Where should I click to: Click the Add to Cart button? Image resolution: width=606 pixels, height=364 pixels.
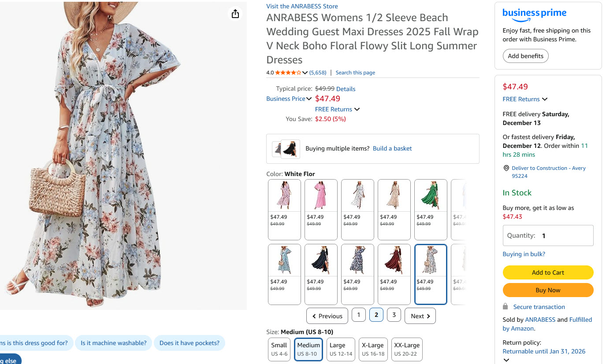pos(548,272)
